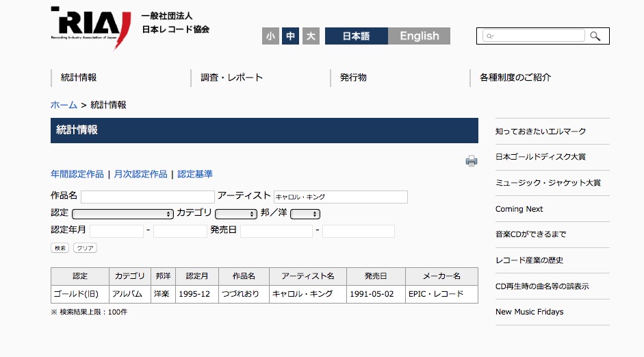Open 認定基準 link
The image size is (644, 357).
click(x=194, y=174)
